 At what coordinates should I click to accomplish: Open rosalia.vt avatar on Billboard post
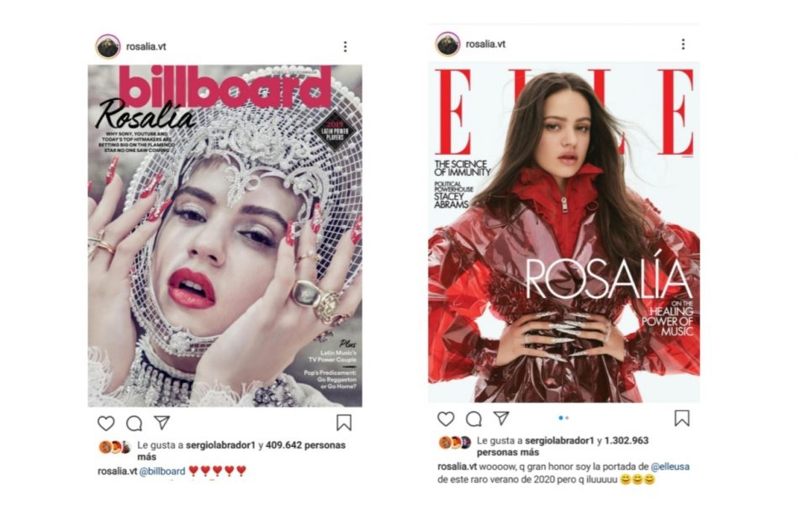point(108,47)
